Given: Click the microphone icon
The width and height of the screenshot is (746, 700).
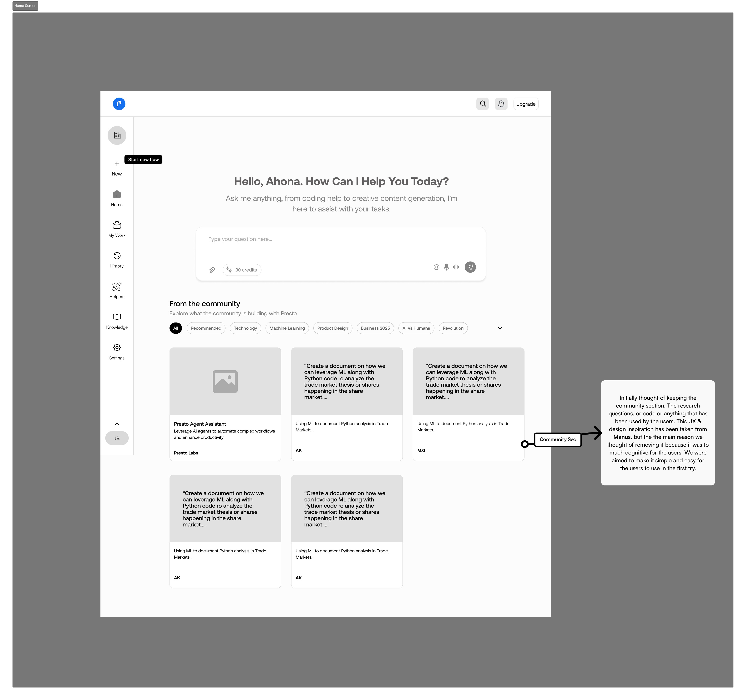Looking at the screenshot, I should (x=446, y=267).
